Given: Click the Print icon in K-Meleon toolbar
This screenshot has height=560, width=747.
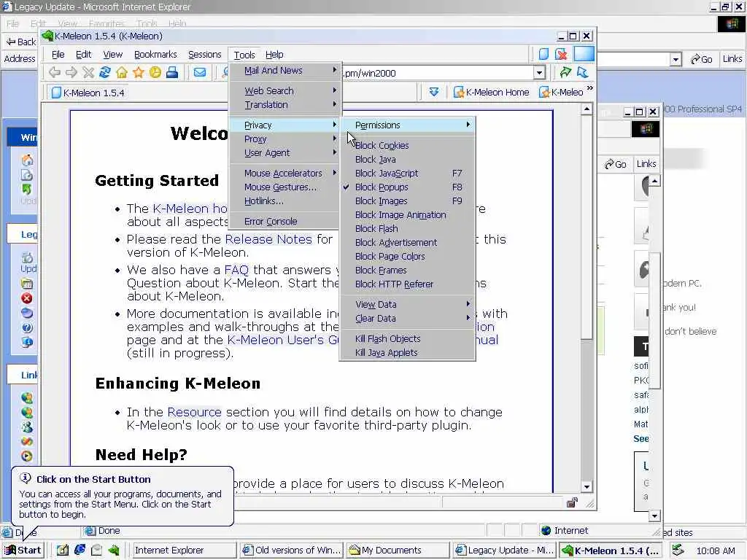Looking at the screenshot, I should (x=172, y=72).
